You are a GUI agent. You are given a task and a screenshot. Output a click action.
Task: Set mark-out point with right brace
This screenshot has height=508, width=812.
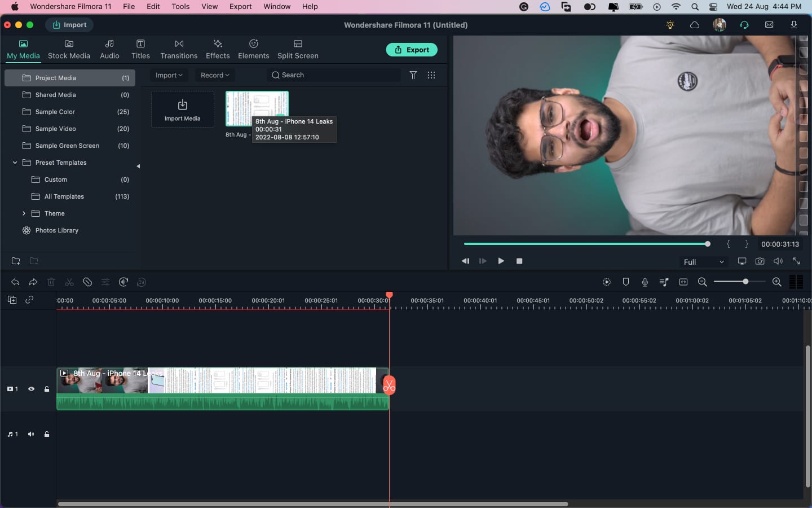[x=747, y=244]
